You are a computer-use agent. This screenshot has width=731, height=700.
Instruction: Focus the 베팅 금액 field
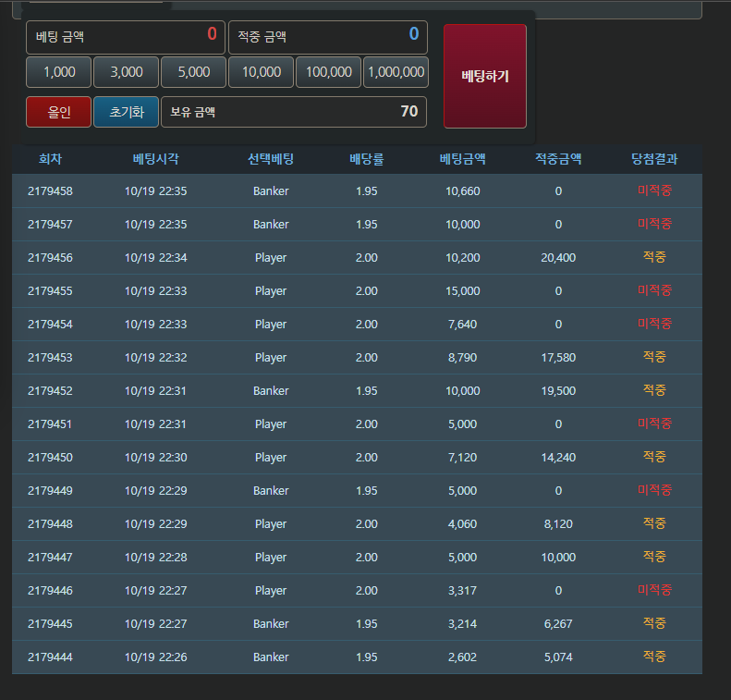[x=126, y=37]
